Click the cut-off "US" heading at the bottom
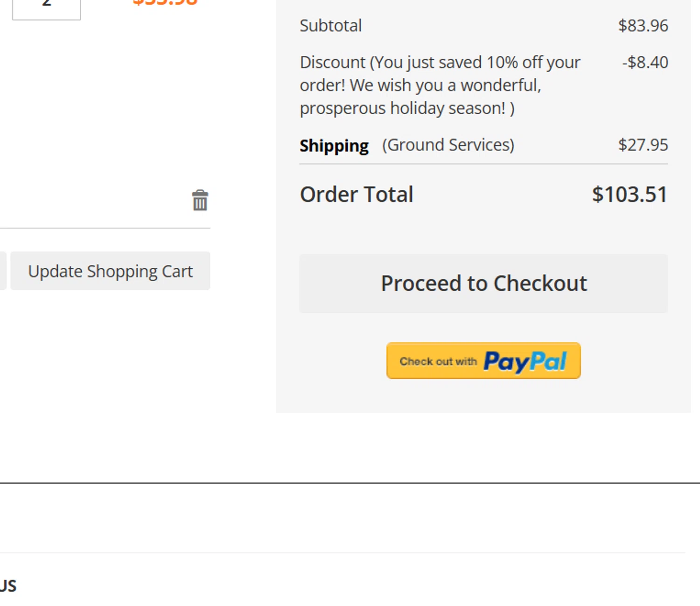Image resolution: width=700 pixels, height=606 pixels. [x=8, y=586]
